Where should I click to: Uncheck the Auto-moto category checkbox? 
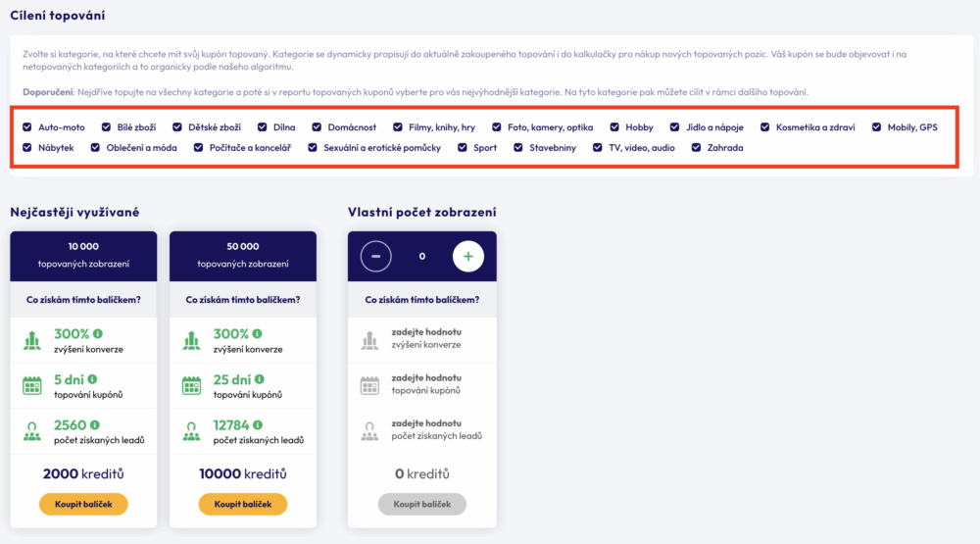pos(27,127)
